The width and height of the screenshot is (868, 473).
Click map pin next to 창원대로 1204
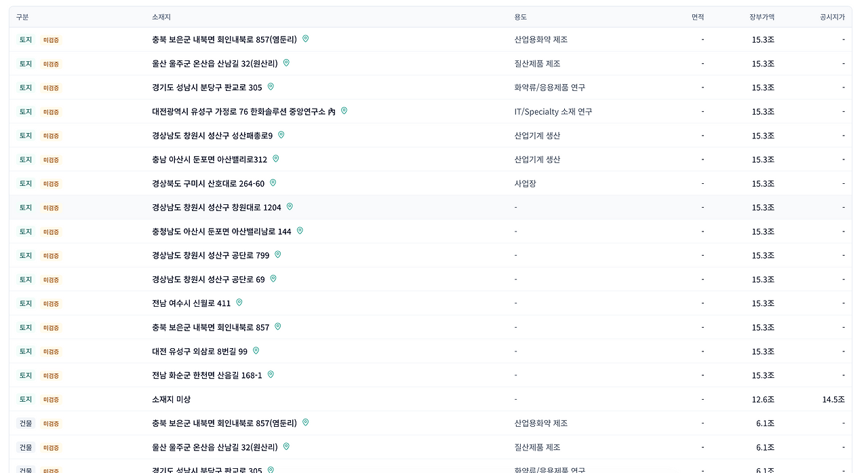pos(290,206)
